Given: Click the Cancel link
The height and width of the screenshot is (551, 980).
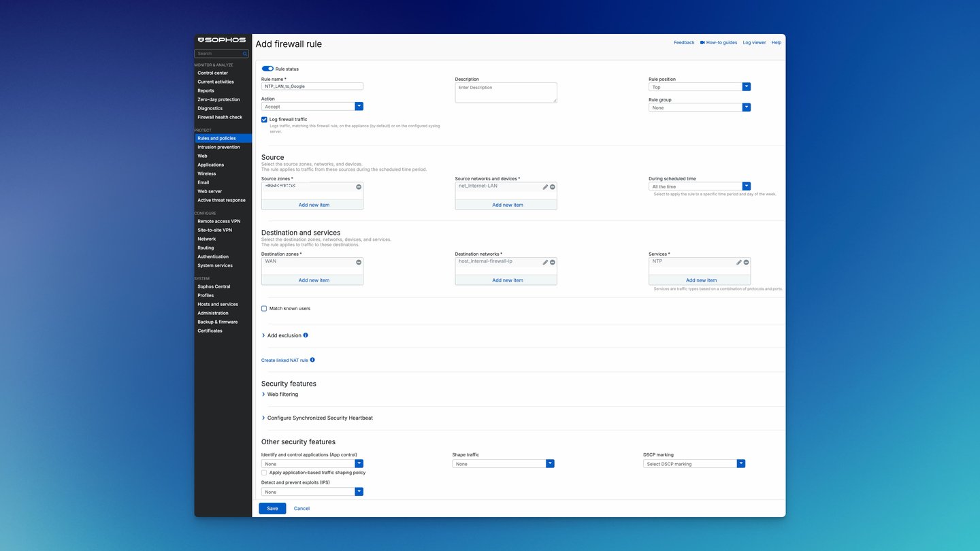Looking at the screenshot, I should point(301,508).
